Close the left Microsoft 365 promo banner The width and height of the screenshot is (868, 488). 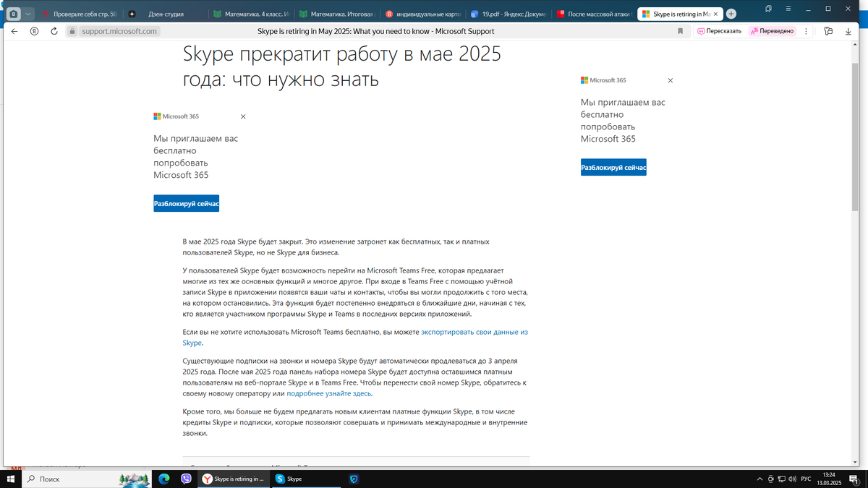click(243, 116)
